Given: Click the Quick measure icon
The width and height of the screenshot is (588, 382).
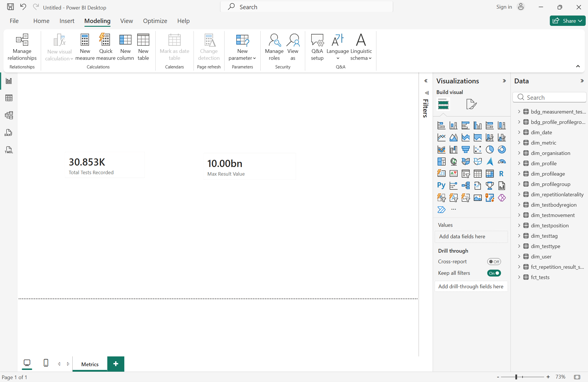Looking at the screenshot, I should (105, 40).
